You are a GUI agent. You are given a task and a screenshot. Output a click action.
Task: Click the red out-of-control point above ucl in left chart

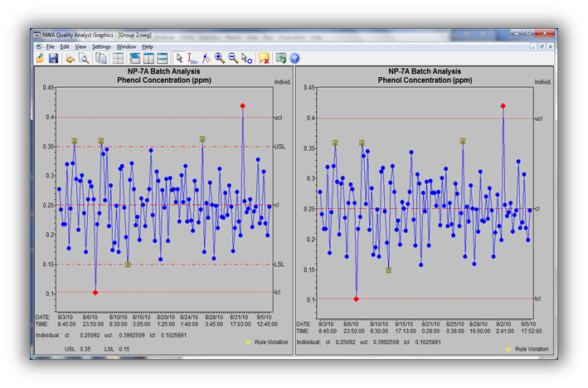pos(243,106)
